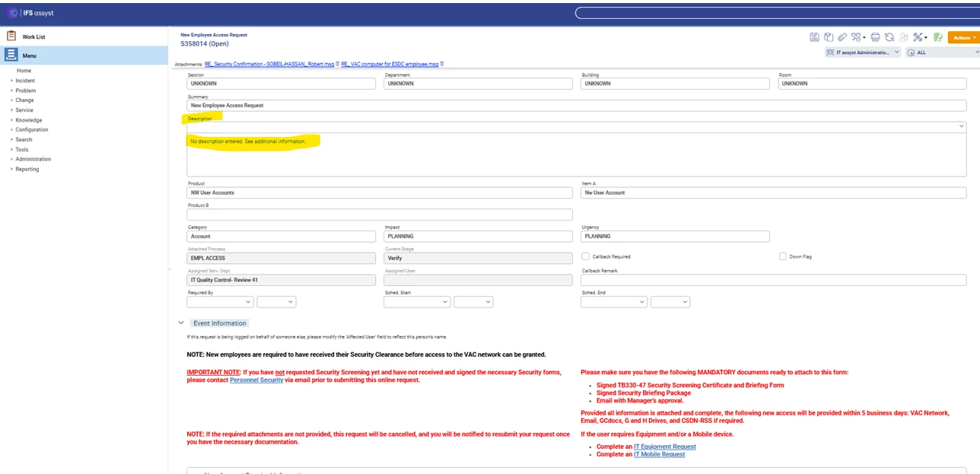
Task: Click the paperclip attachment icon
Action: point(842,37)
